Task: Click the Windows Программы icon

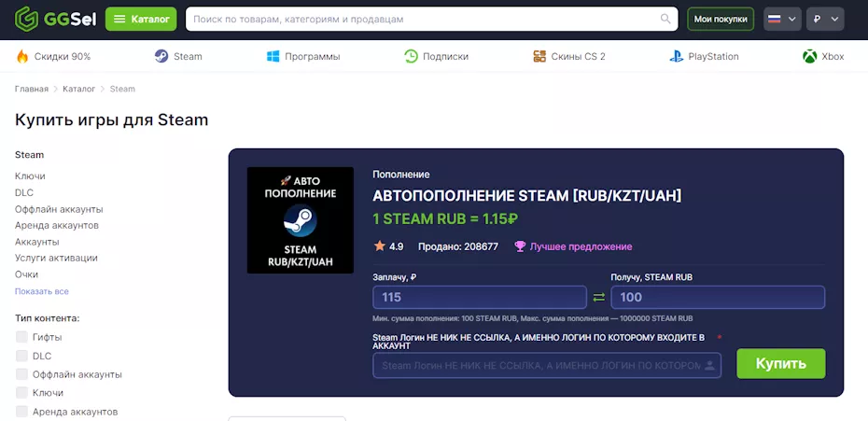Action: pyautogui.click(x=273, y=56)
